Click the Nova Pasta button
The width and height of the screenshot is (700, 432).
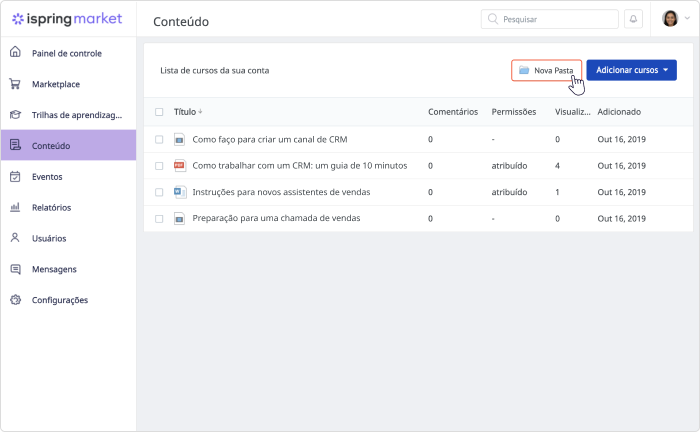546,70
